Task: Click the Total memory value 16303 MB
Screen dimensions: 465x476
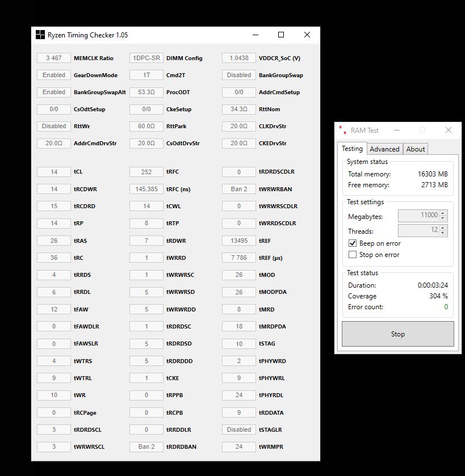Action: 433,174
